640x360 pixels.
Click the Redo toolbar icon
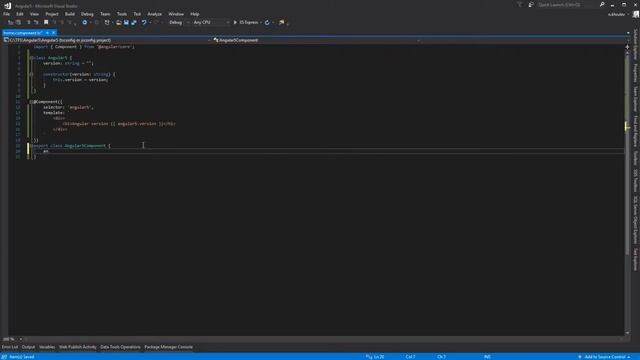(x=156, y=22)
